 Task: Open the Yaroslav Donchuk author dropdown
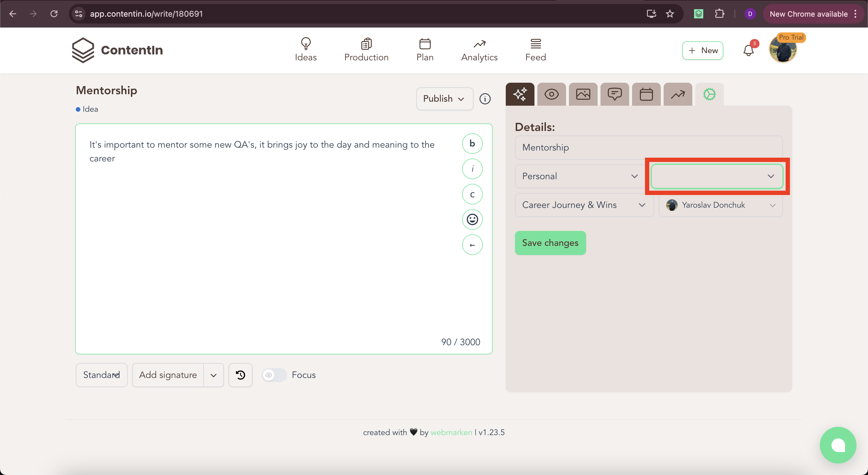(x=720, y=205)
